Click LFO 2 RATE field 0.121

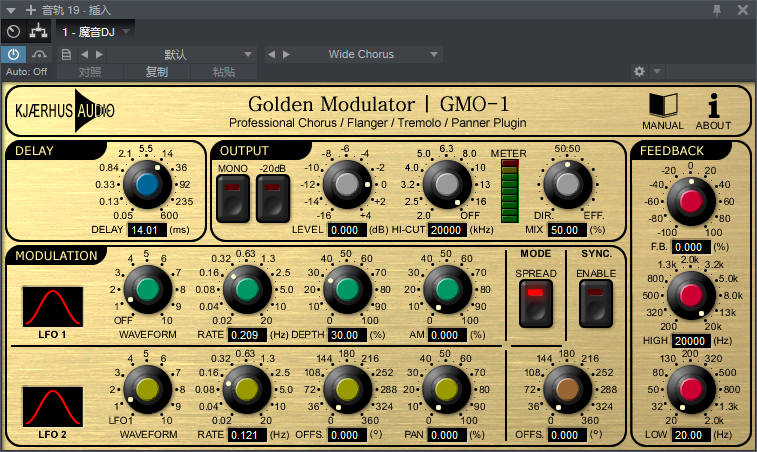click(247, 435)
